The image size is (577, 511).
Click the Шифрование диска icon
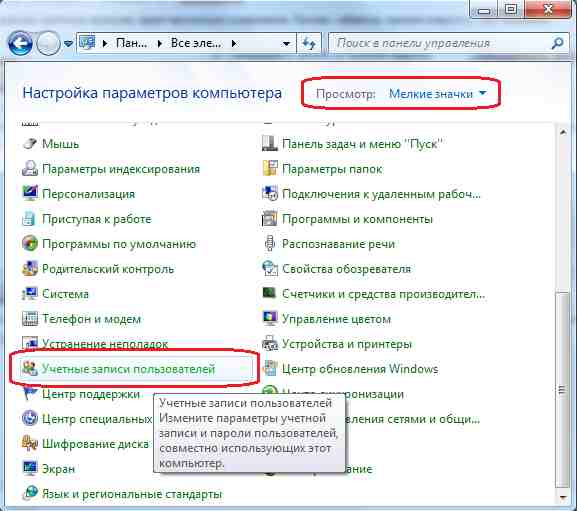[x=29, y=444]
